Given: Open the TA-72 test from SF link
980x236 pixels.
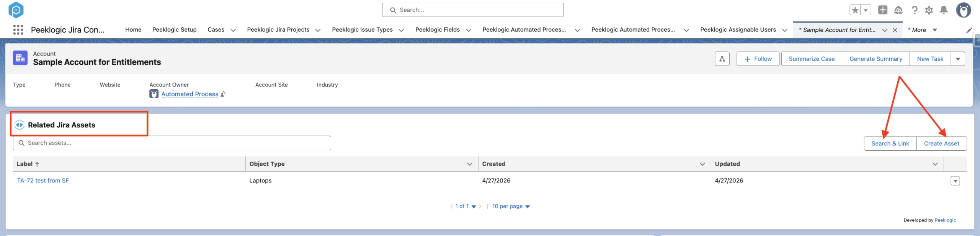Looking at the screenshot, I should [x=43, y=181].
